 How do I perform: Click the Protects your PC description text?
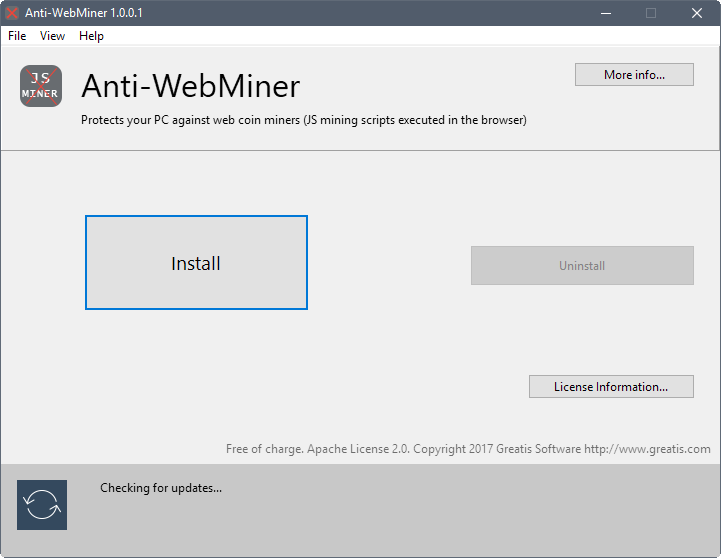pyautogui.click(x=303, y=120)
